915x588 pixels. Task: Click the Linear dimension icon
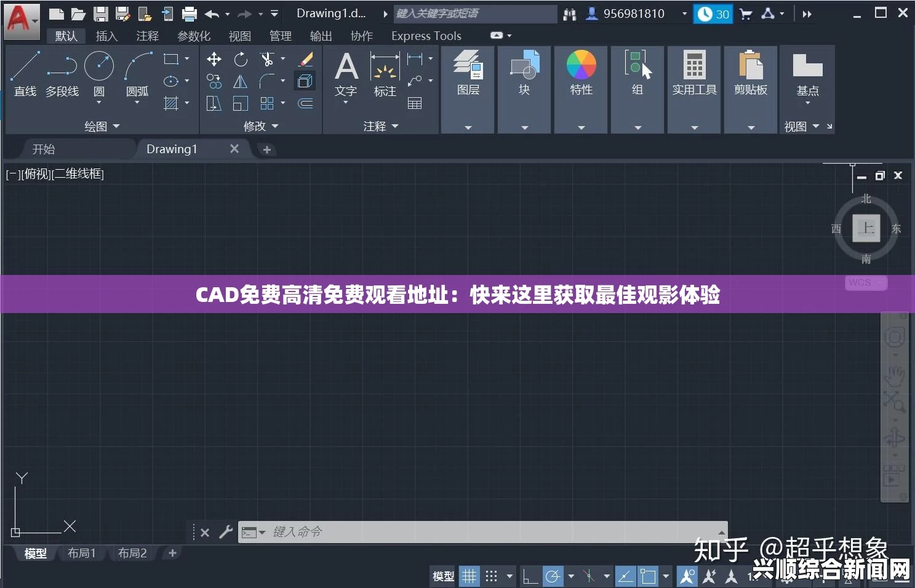point(415,59)
